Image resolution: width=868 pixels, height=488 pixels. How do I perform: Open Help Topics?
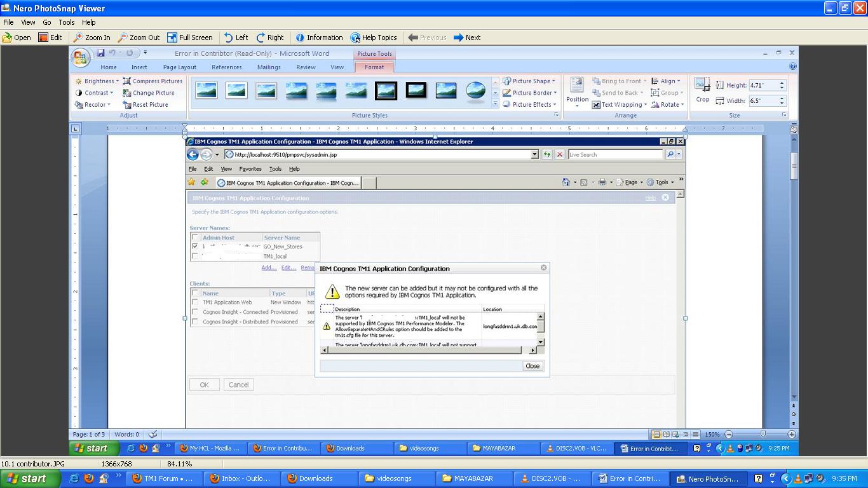[374, 37]
